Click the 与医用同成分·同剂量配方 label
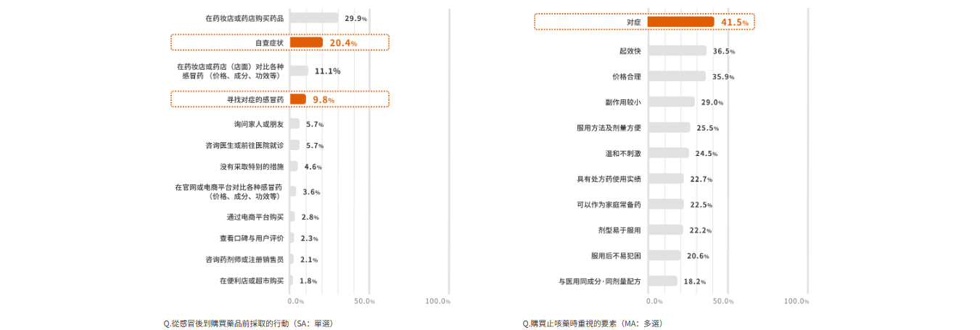 600,281
